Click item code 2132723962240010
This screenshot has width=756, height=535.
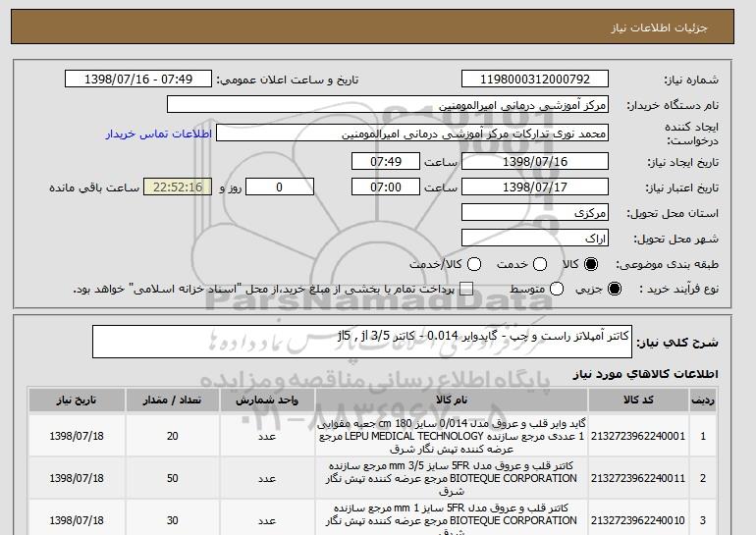tap(638, 520)
